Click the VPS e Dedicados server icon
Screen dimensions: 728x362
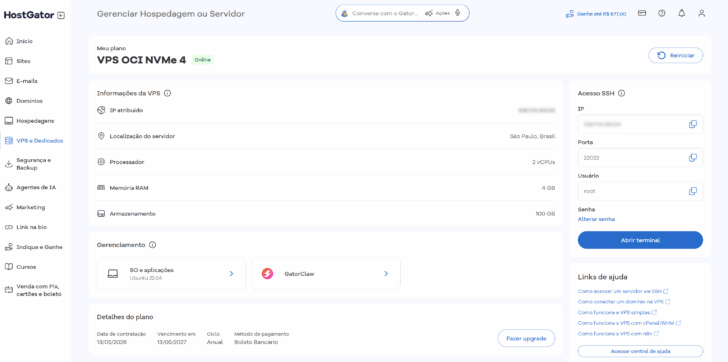click(8, 141)
